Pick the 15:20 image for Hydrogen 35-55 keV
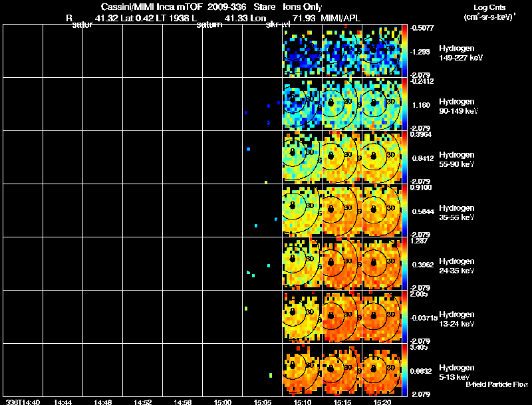 click(382, 211)
